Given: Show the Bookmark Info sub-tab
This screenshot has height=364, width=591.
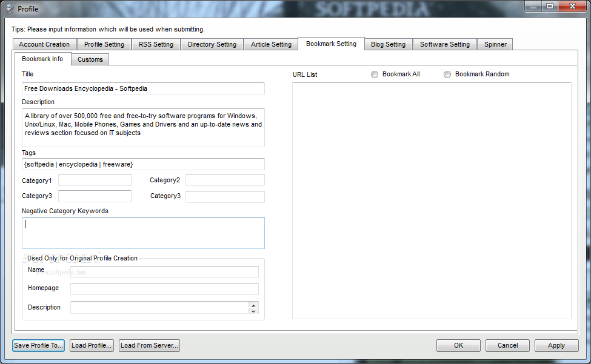Looking at the screenshot, I should [x=42, y=59].
